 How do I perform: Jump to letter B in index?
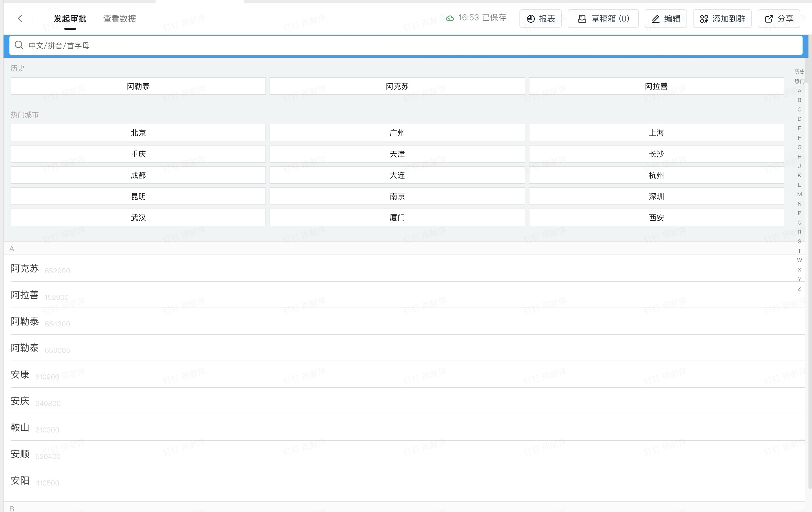pos(799,100)
